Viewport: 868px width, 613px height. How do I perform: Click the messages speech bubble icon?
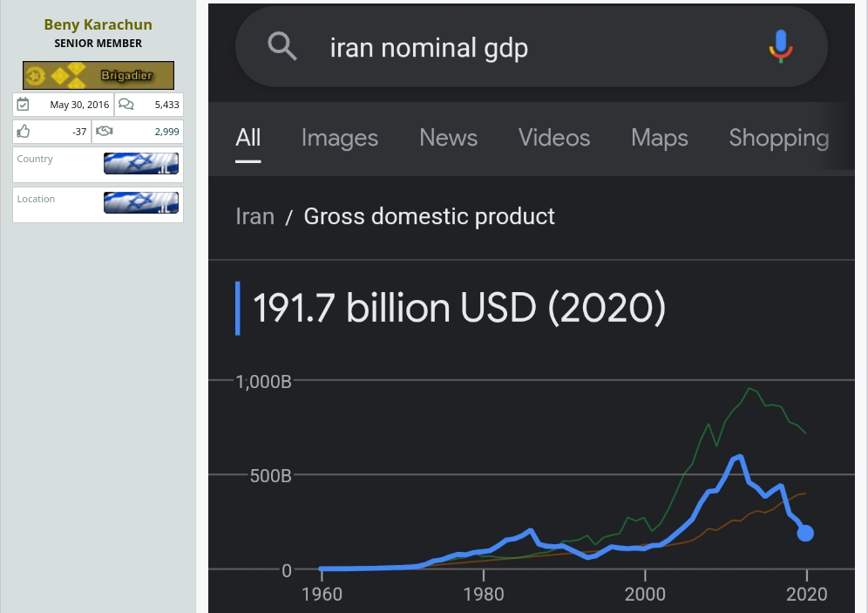click(126, 104)
